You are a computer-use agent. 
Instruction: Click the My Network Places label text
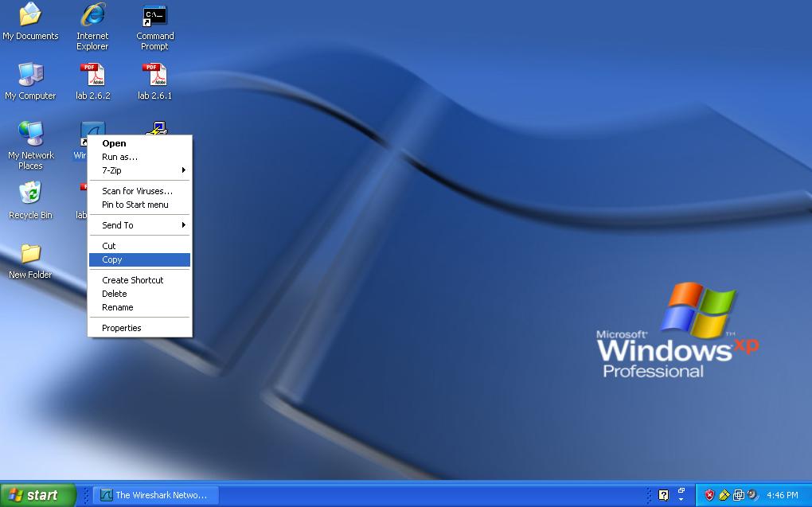tap(30, 161)
